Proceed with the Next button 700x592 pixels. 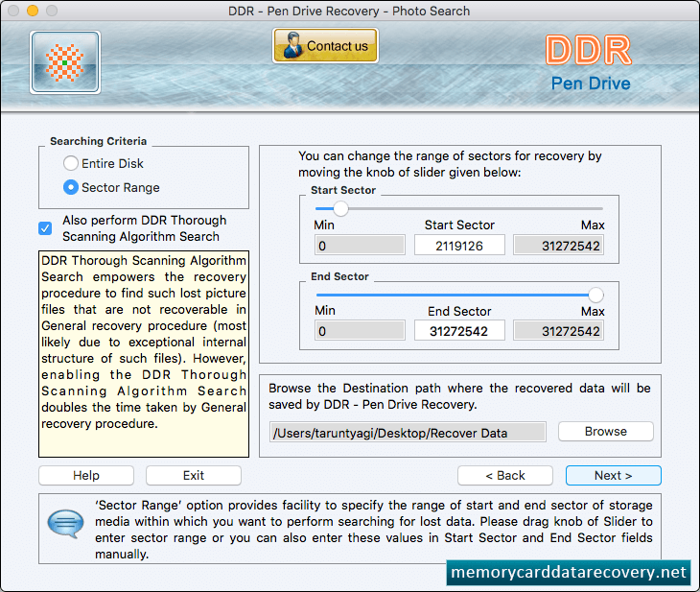(614, 475)
